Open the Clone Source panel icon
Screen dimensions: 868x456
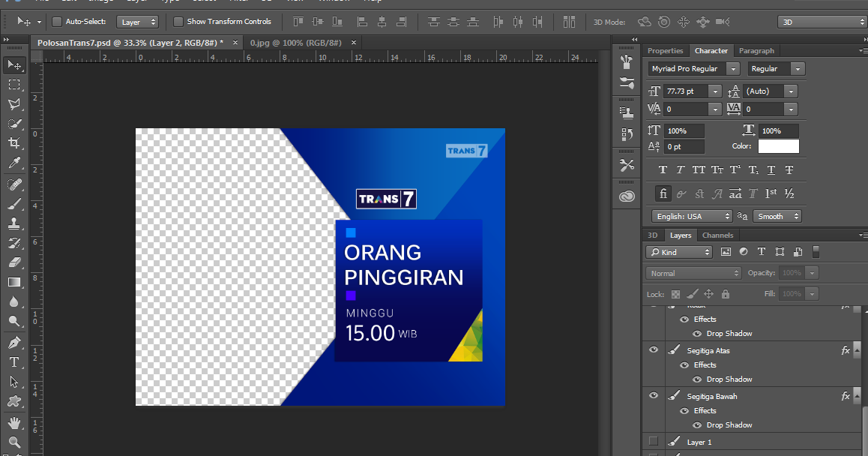627,113
